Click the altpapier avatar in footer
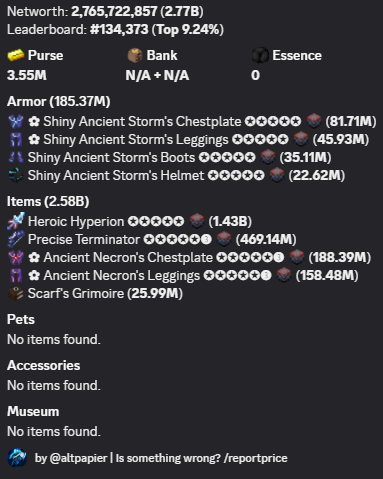The height and width of the screenshot is (479, 383). [17, 458]
